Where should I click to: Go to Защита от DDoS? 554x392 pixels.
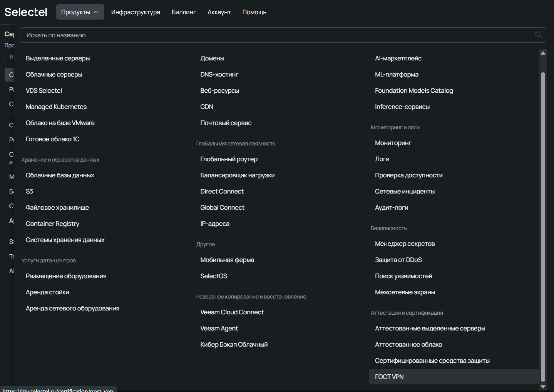pos(398,260)
